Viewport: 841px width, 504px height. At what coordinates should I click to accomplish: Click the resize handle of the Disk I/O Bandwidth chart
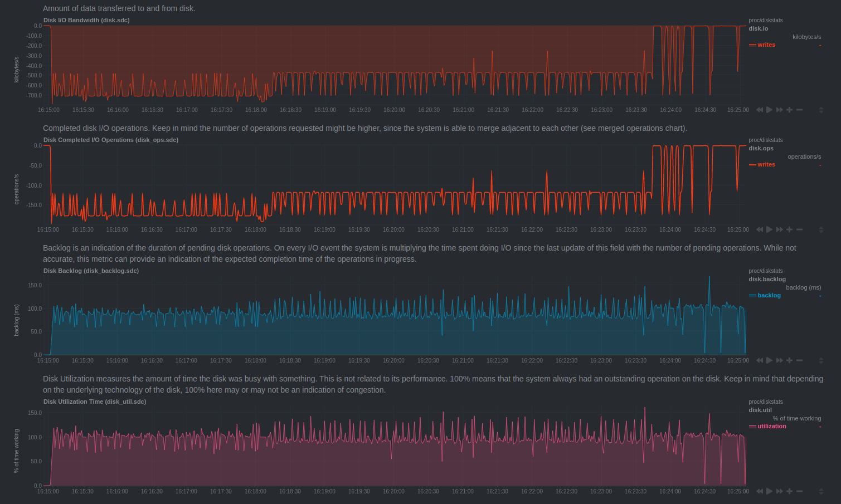pyautogui.click(x=821, y=110)
